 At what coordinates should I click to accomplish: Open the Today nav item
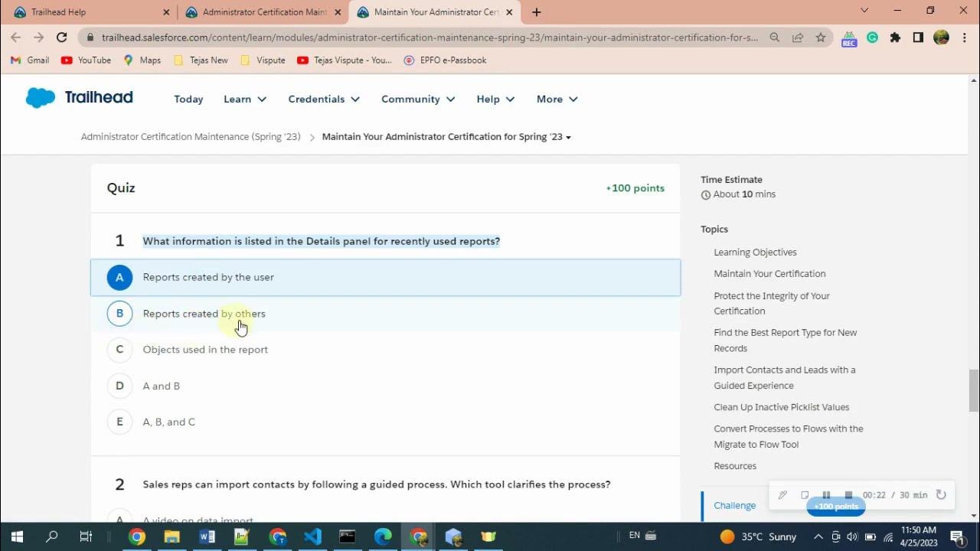tap(188, 99)
